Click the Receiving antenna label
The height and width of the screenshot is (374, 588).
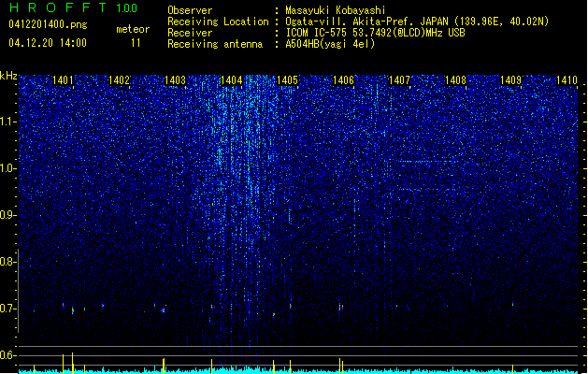pyautogui.click(x=215, y=44)
